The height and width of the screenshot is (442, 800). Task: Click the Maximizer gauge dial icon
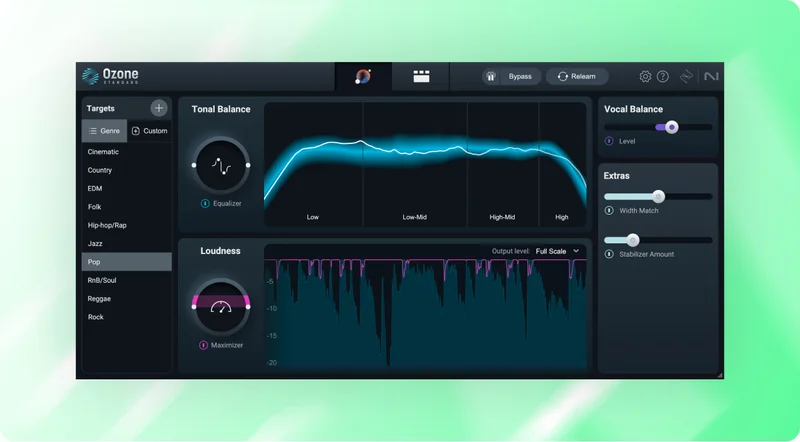point(221,307)
